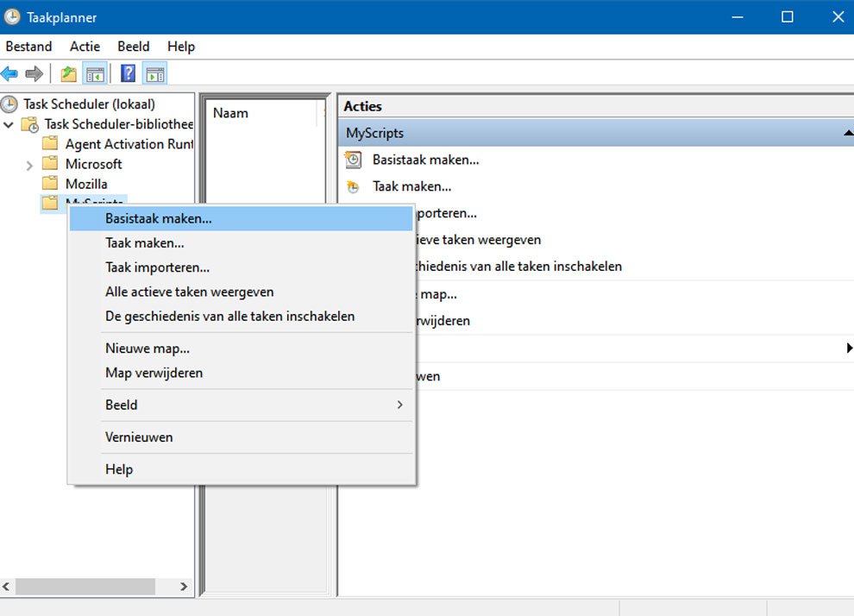Click the taken weergeven action in Acties pane
This screenshot has width=854, height=616.
(x=479, y=240)
